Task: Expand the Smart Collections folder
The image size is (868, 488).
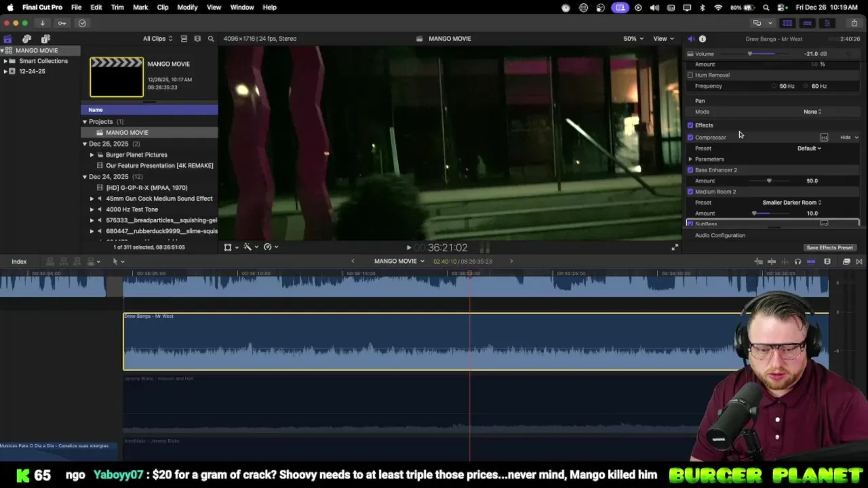Action: pos(5,61)
